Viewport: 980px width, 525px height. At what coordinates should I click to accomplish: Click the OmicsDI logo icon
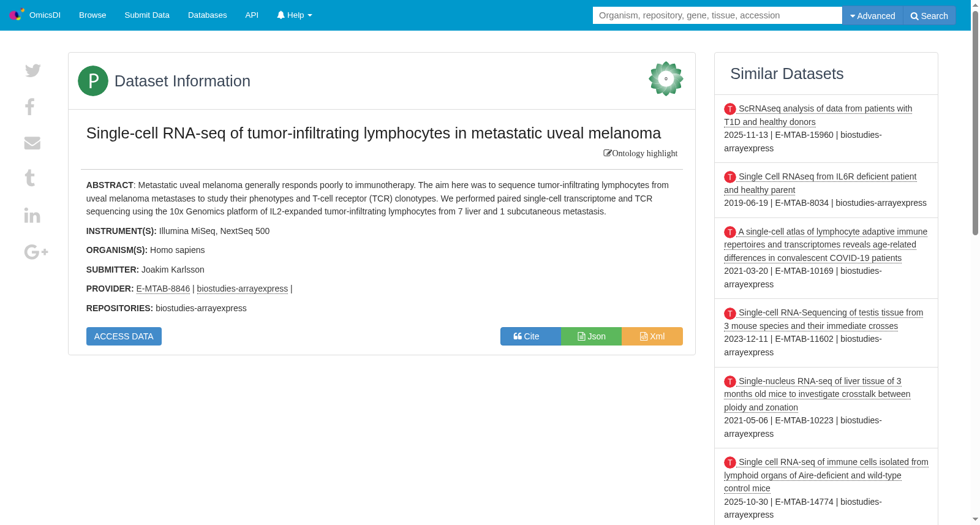pyautogui.click(x=17, y=14)
